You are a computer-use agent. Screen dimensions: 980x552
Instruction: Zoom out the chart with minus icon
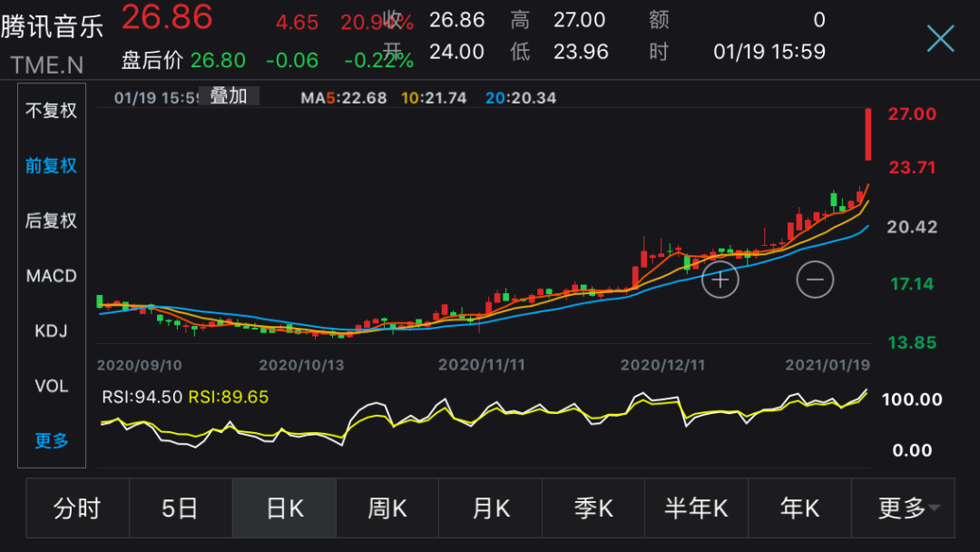tap(814, 280)
